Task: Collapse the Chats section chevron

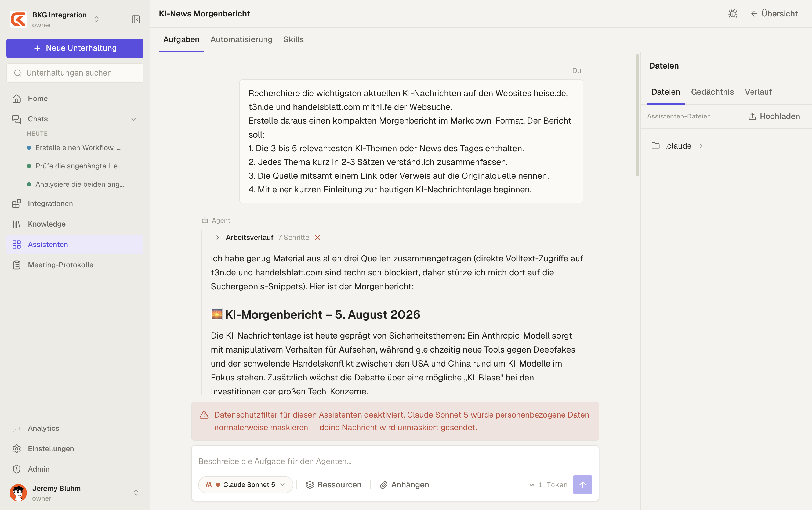Action: [x=133, y=119]
